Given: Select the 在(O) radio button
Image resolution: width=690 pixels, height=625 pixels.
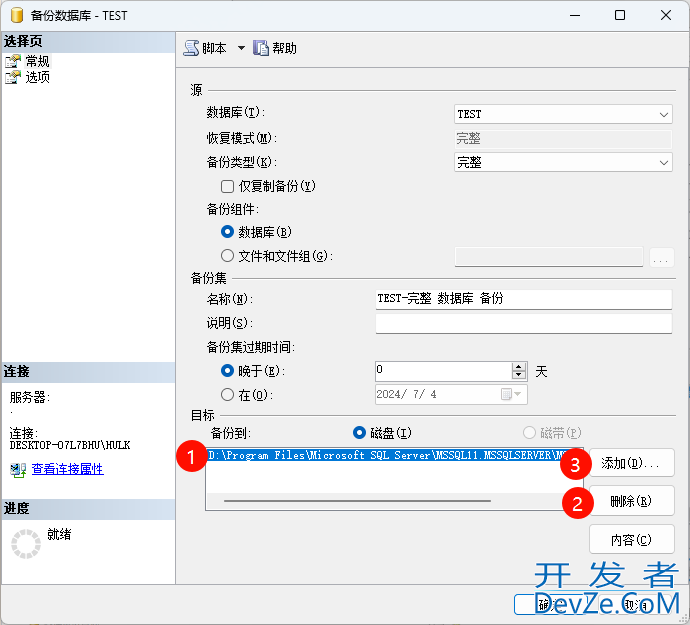Looking at the screenshot, I should [x=227, y=395].
